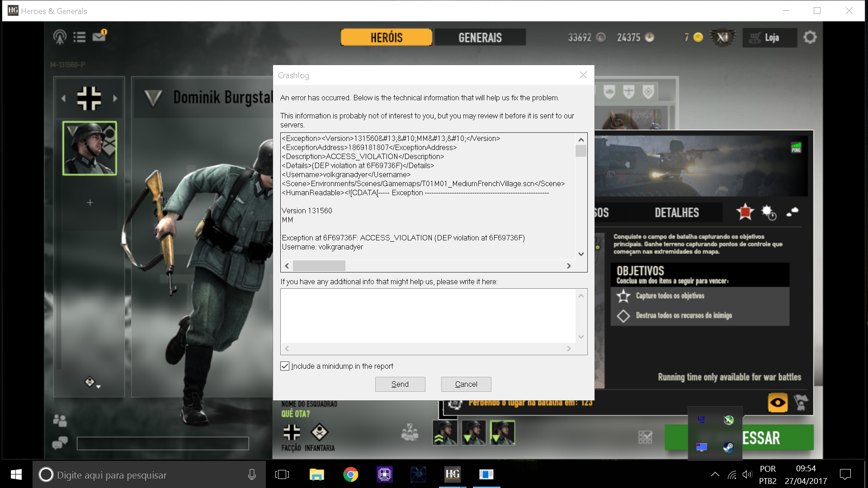Click the credits value 33692
868x488 pixels.
pos(580,38)
